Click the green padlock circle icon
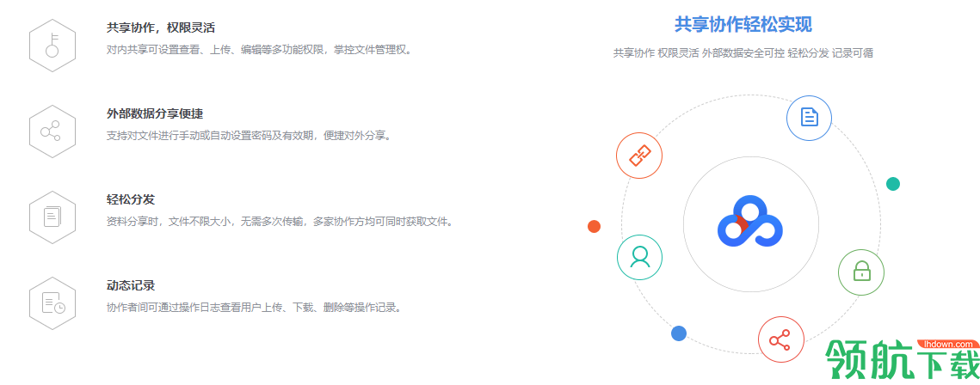980x385 pixels. pyautogui.click(x=861, y=272)
